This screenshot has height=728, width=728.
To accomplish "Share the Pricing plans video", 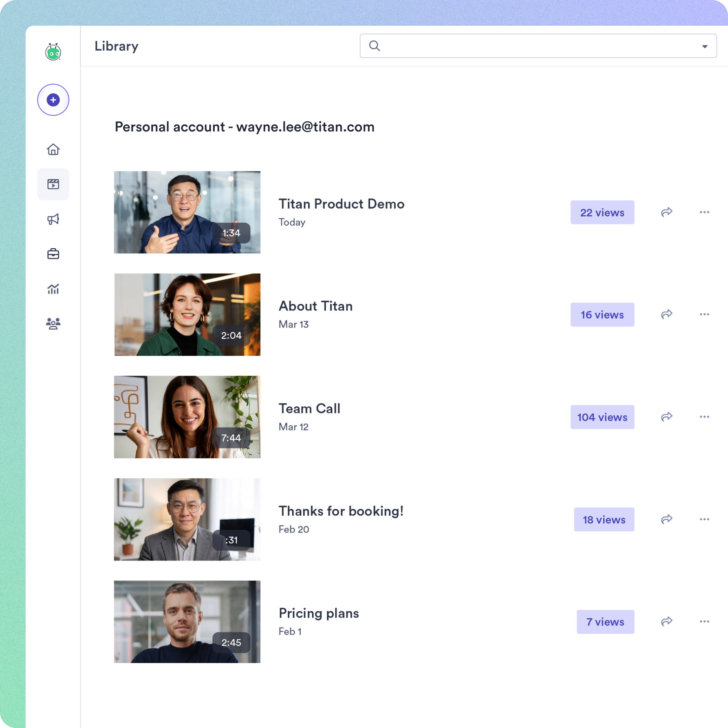I will (667, 621).
